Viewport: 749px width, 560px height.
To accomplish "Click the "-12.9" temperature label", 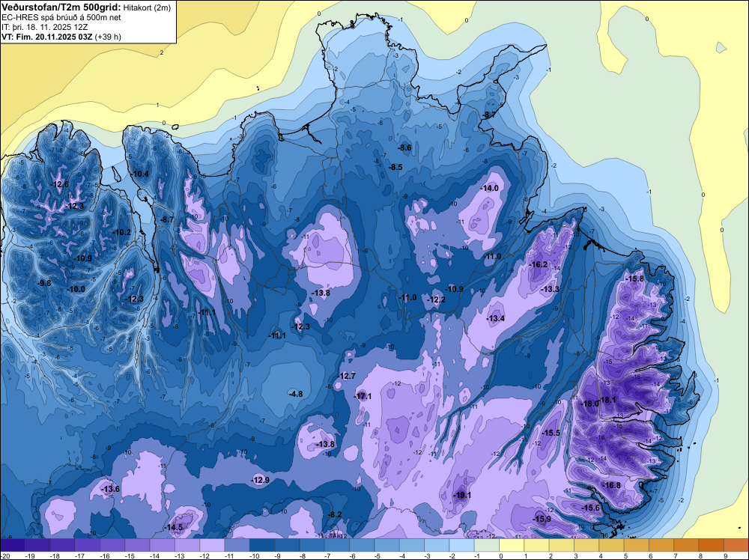I will 261,480.
